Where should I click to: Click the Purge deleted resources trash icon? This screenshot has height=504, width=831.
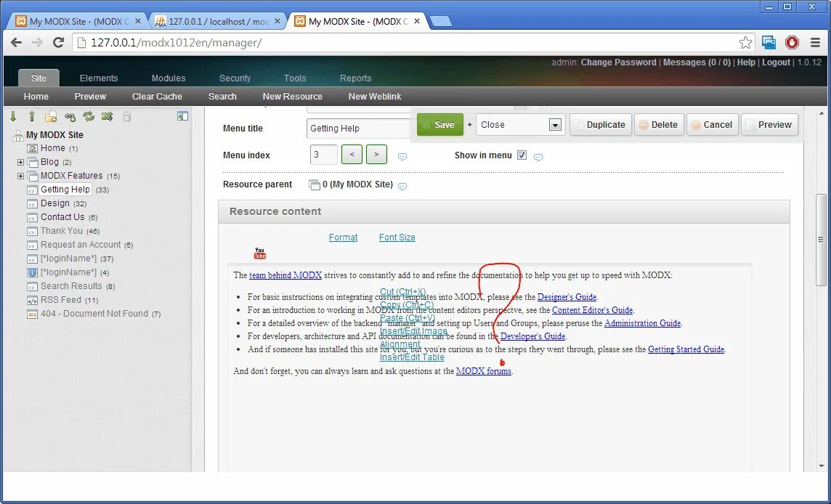coord(126,117)
